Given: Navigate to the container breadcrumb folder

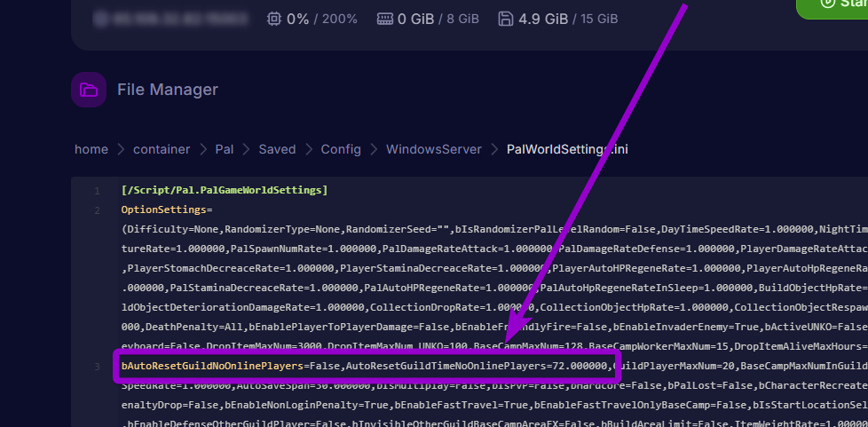Looking at the screenshot, I should (161, 149).
